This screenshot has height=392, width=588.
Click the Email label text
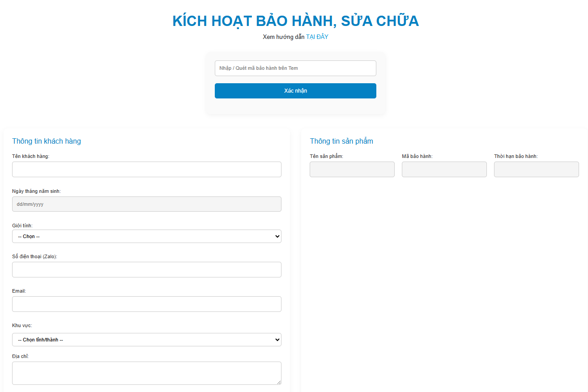(19, 291)
